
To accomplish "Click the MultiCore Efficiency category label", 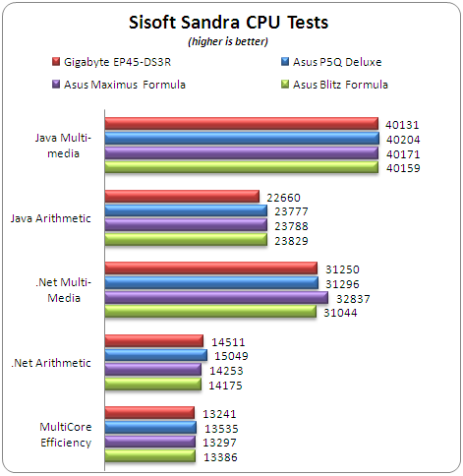I will pos(66,435).
